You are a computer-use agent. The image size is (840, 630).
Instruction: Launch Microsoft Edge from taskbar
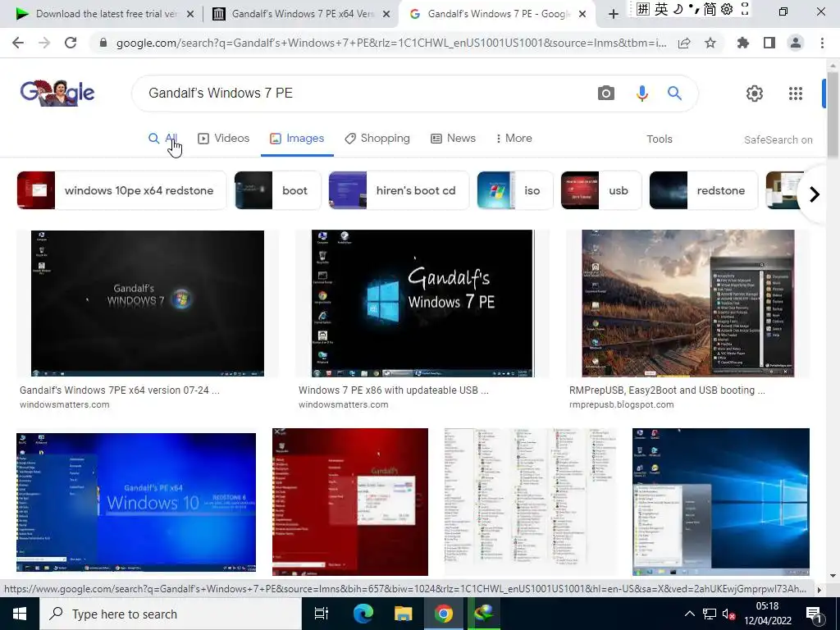click(363, 614)
